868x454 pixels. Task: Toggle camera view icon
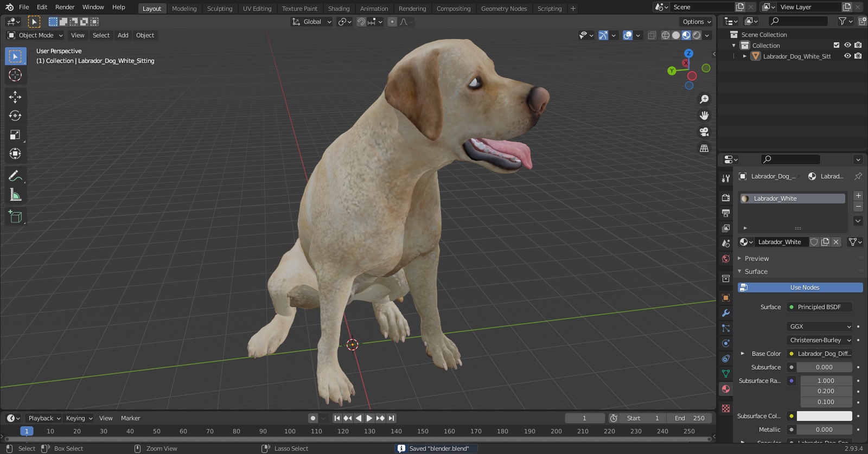pyautogui.click(x=704, y=132)
